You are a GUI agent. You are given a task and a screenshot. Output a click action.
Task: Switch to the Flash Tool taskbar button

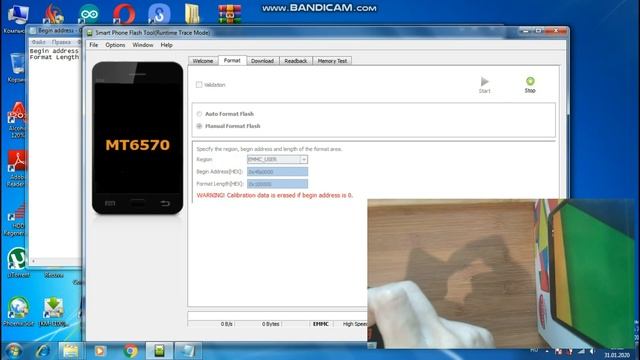tap(160, 351)
